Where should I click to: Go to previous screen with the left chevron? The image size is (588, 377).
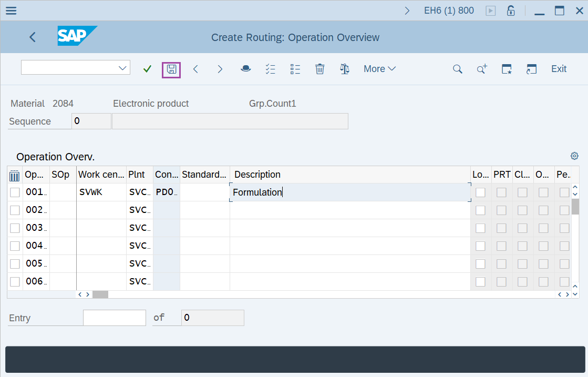32,37
